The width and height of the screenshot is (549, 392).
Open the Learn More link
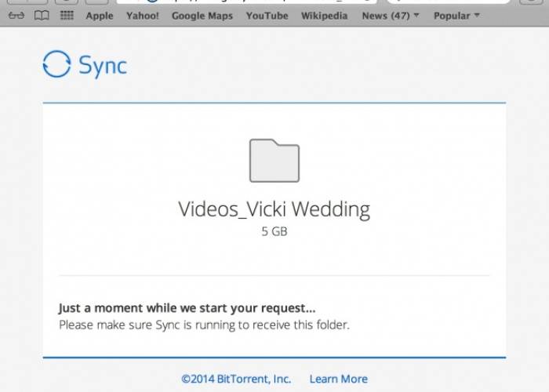tap(339, 379)
